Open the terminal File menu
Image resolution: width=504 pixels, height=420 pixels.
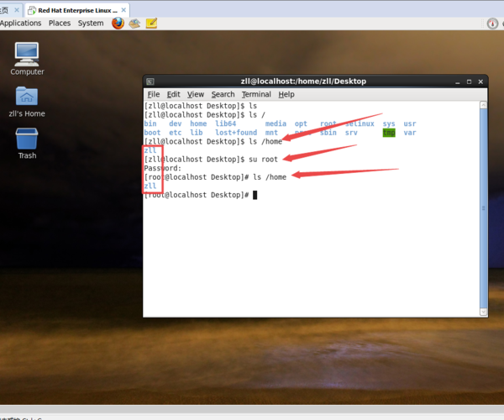click(x=154, y=94)
